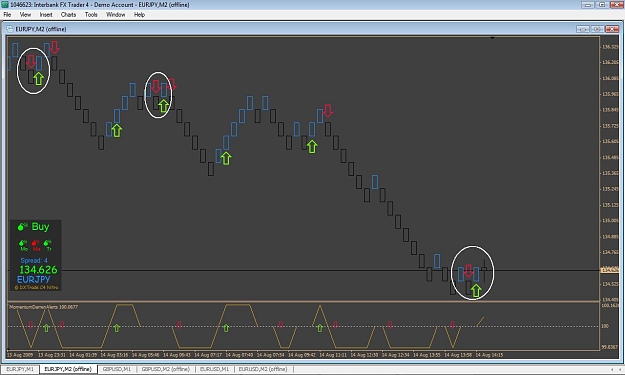Restore the EURJPY,M2 chart window
Viewport: 625px width, 375px height.
(x=597, y=29)
